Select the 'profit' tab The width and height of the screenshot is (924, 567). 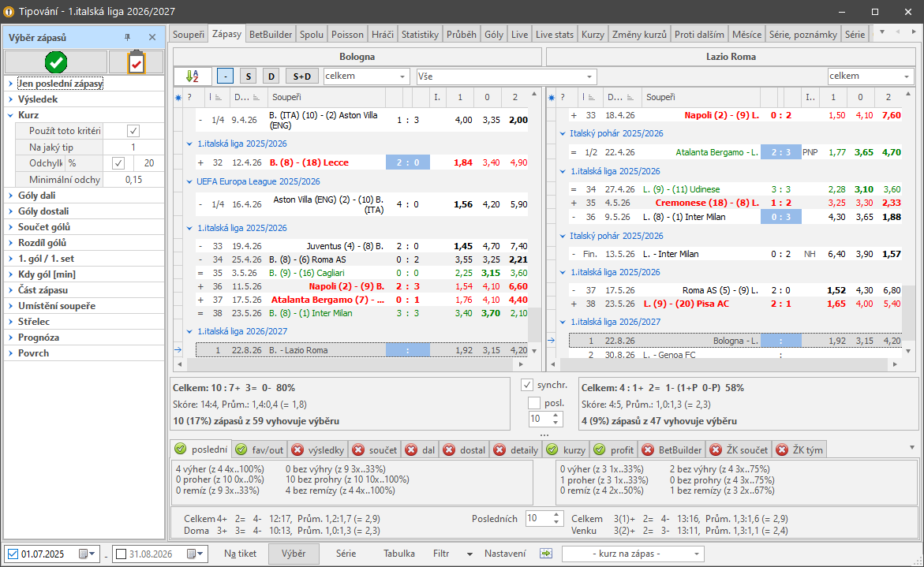(613, 449)
